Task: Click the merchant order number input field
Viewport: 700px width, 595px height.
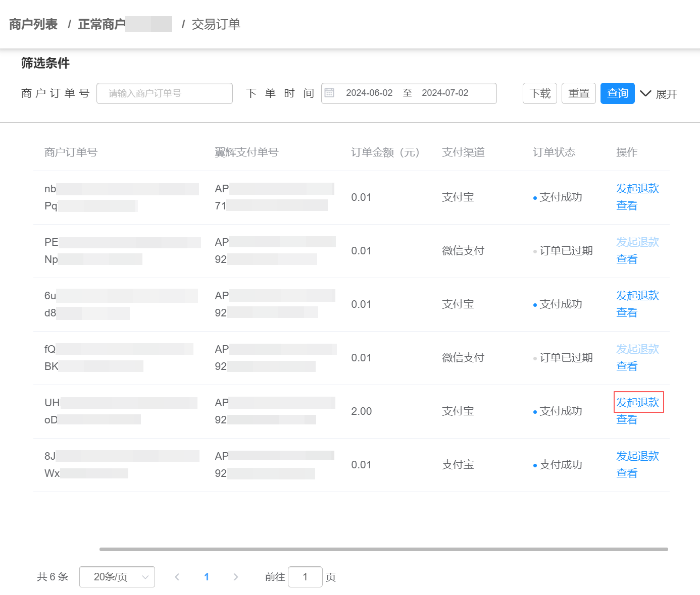Action: coord(164,93)
